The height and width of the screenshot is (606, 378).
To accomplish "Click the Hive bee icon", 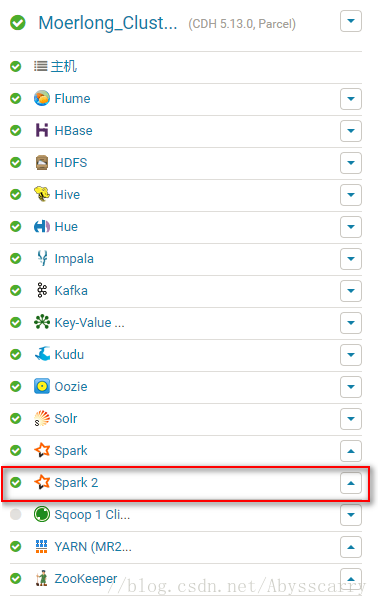I will click(x=42, y=194).
